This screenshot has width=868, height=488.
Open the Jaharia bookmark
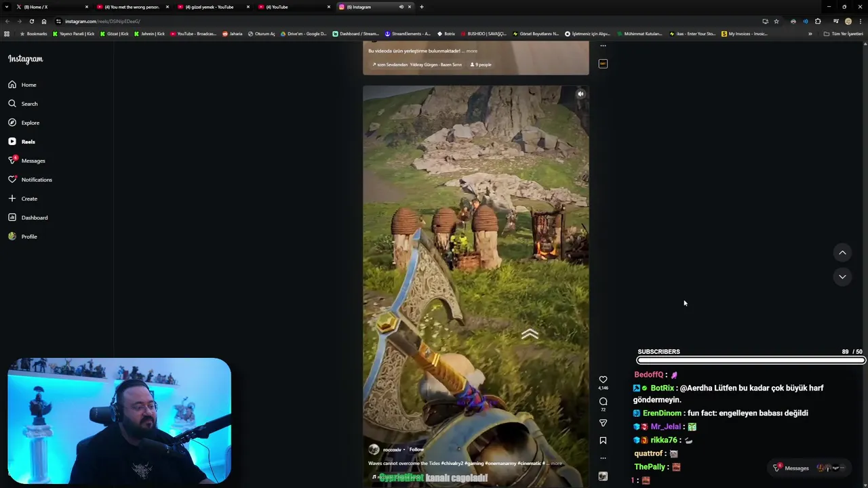click(x=233, y=34)
